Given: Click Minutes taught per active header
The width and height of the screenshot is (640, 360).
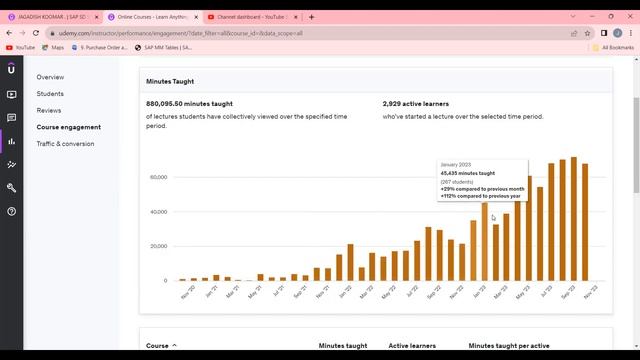Looking at the screenshot, I should pos(509,346).
